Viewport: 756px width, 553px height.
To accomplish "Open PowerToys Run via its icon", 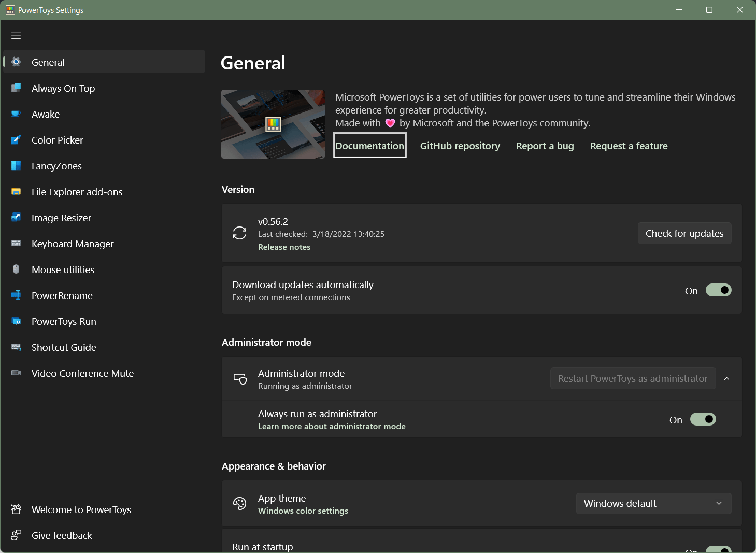I will click(x=16, y=321).
